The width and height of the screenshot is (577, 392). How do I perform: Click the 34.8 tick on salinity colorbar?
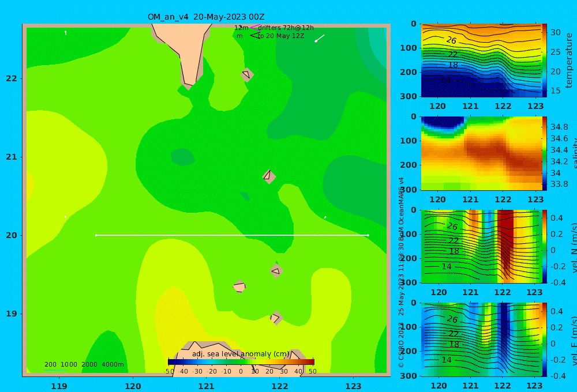tap(559, 127)
